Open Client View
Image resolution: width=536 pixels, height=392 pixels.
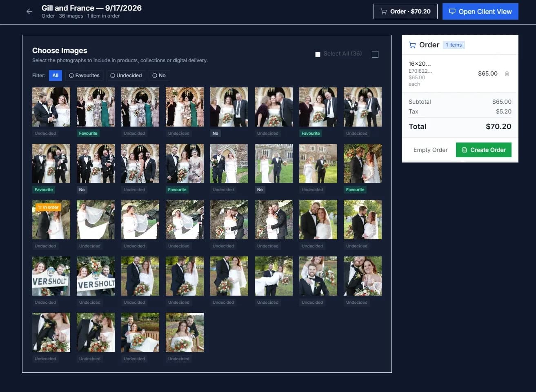(x=480, y=11)
